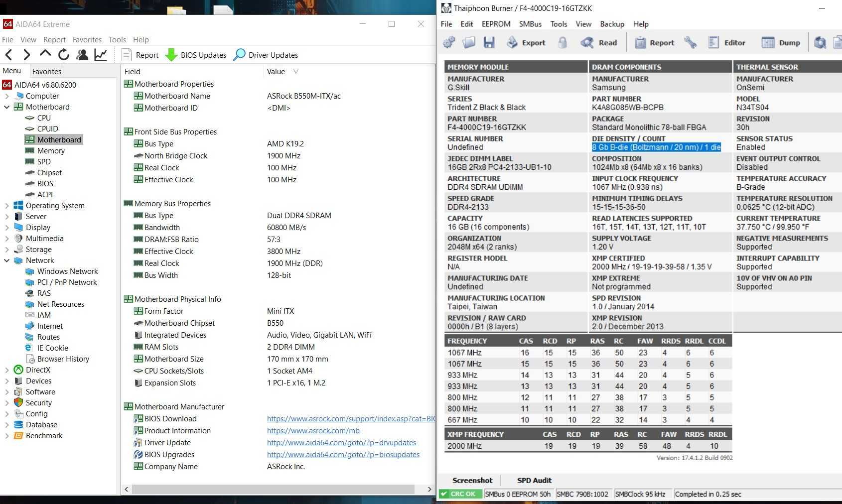Image resolution: width=842 pixels, height=504 pixels.
Task: Select Memory under Motherboard in tree
Action: click(51, 150)
